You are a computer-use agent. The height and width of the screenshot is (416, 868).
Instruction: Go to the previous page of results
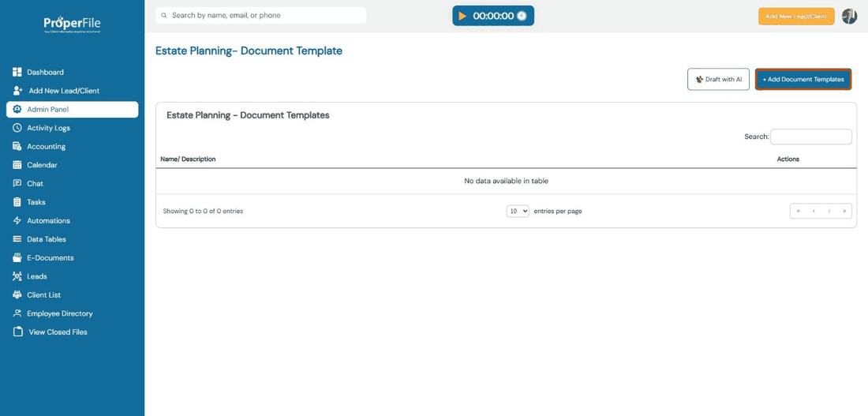[814, 211]
